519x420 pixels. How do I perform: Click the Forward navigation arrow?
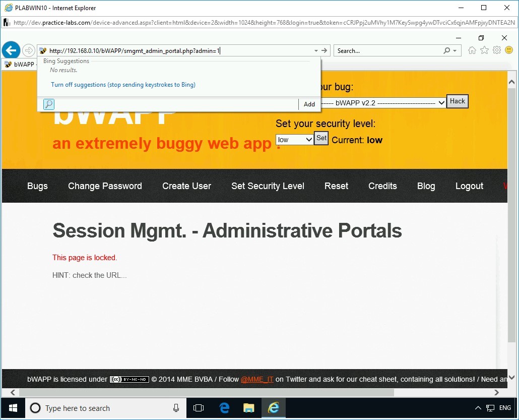(29, 50)
